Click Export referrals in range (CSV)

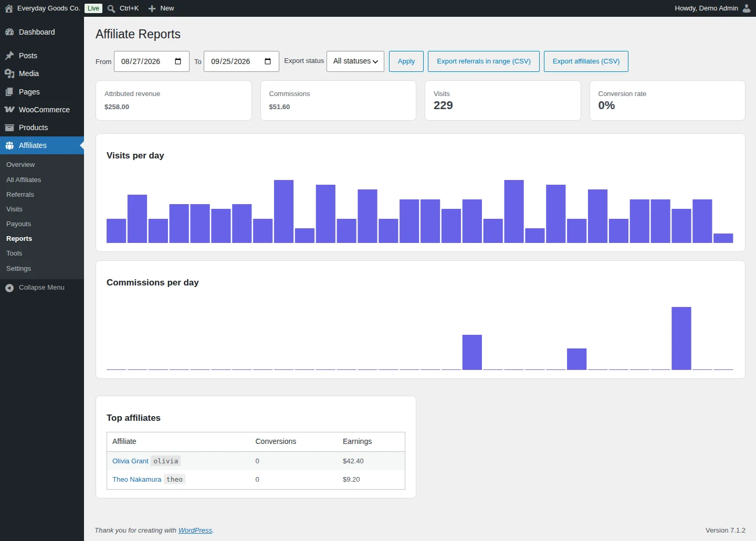coord(484,61)
